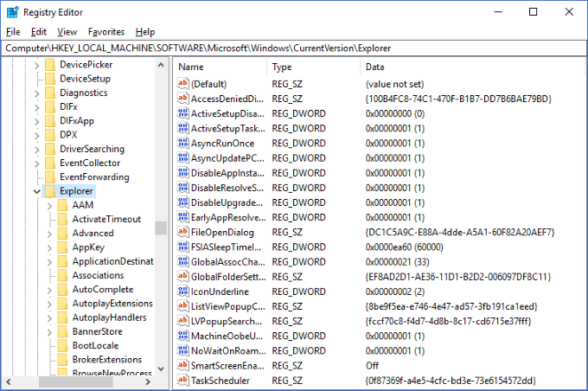Sort values by the Type column header
Viewport: 588px width, 391px height.
314,67
